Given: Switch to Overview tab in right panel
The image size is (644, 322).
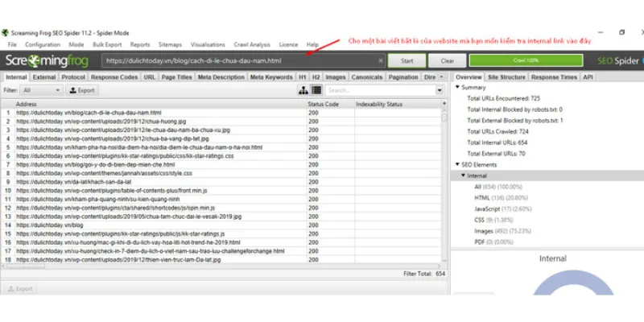Looking at the screenshot, I should click(x=469, y=77).
